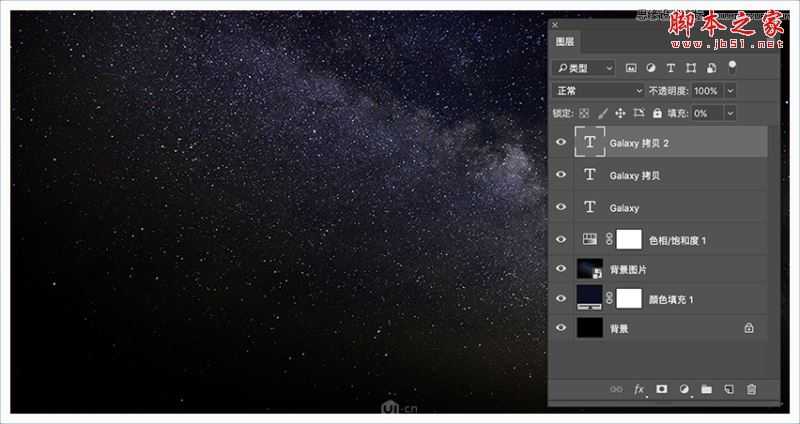Image resolution: width=800 pixels, height=424 pixels.
Task: Toggle visibility of the Galaxy layer
Action: point(561,207)
